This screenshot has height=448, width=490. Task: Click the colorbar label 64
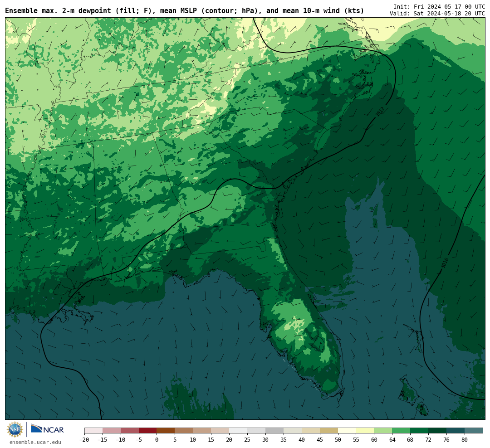coord(392,439)
